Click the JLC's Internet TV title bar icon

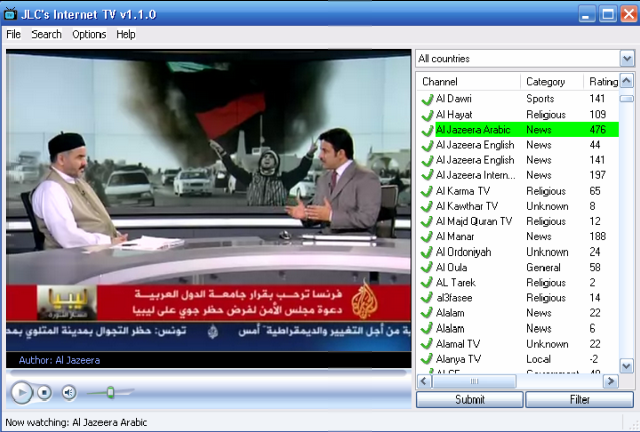(10, 14)
